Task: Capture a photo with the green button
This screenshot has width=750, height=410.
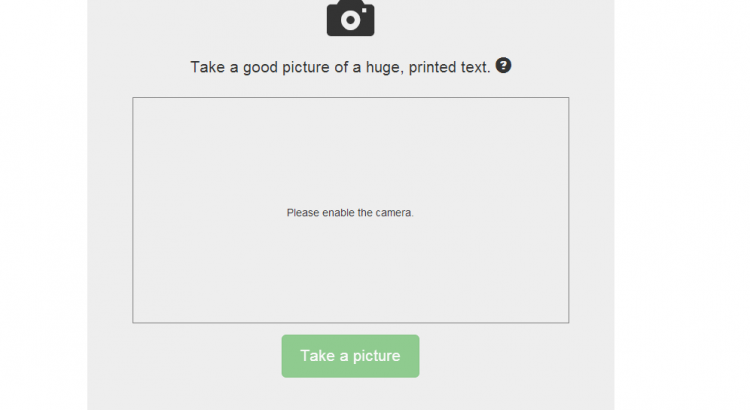Action: (x=350, y=356)
